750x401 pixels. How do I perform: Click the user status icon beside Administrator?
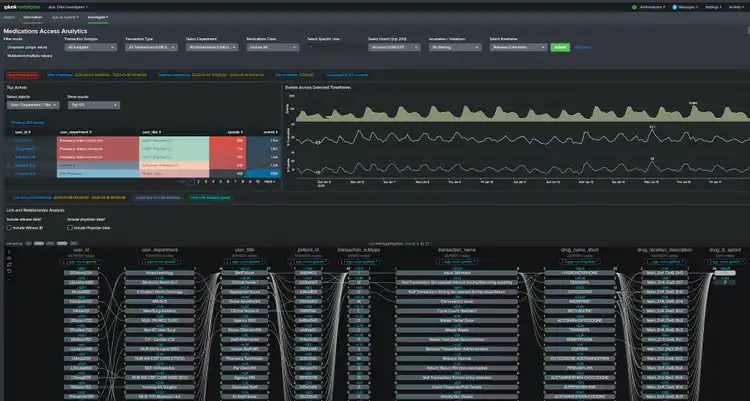point(635,6)
